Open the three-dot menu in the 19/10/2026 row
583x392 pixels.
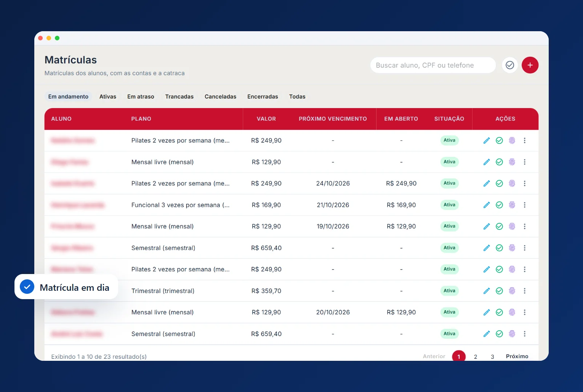524,226
